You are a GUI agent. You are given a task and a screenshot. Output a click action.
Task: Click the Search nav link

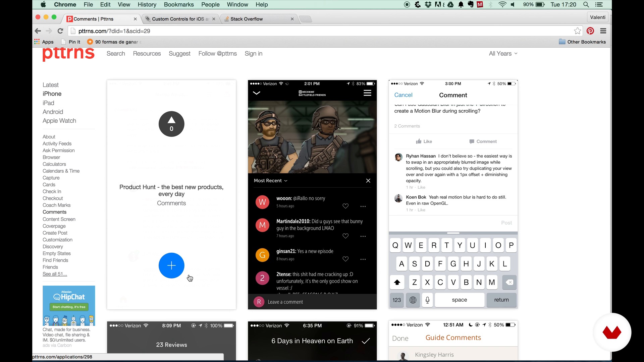[116, 54]
